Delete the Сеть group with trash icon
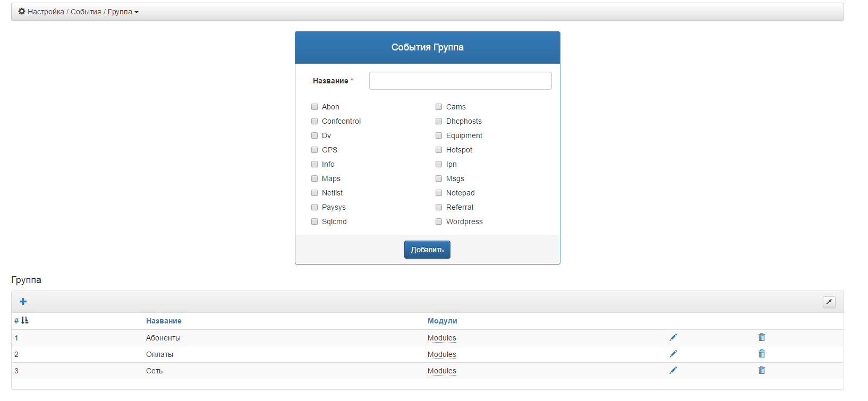The width and height of the screenshot is (868, 401). tap(761, 370)
